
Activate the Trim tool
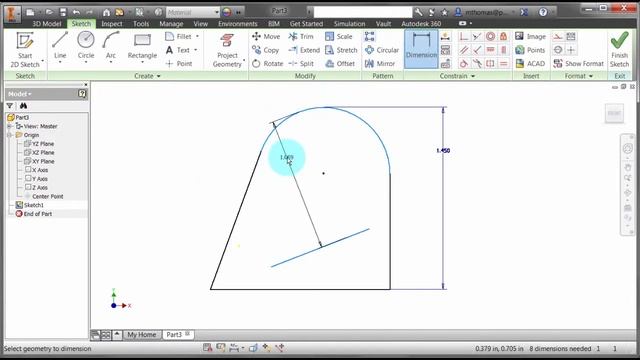pos(301,36)
